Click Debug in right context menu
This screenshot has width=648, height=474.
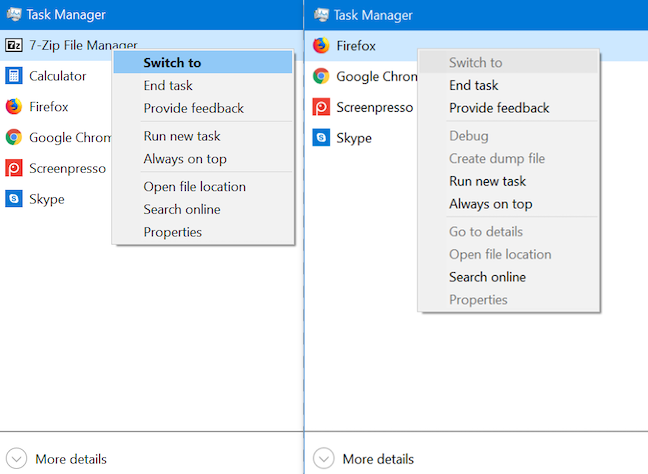click(x=509, y=136)
